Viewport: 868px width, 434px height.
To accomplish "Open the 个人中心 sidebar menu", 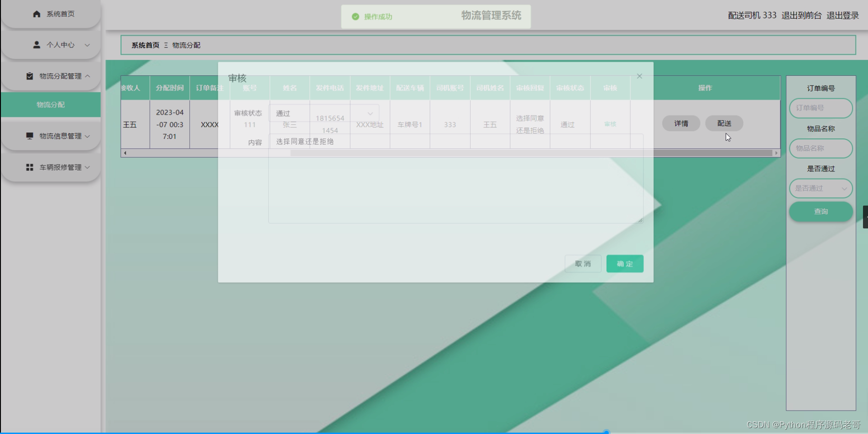I will click(x=51, y=45).
